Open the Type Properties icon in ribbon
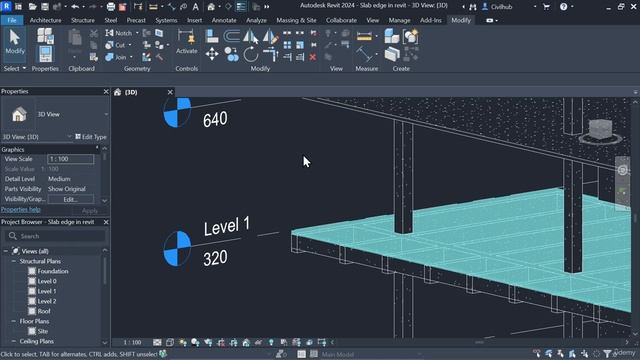 coord(45,36)
